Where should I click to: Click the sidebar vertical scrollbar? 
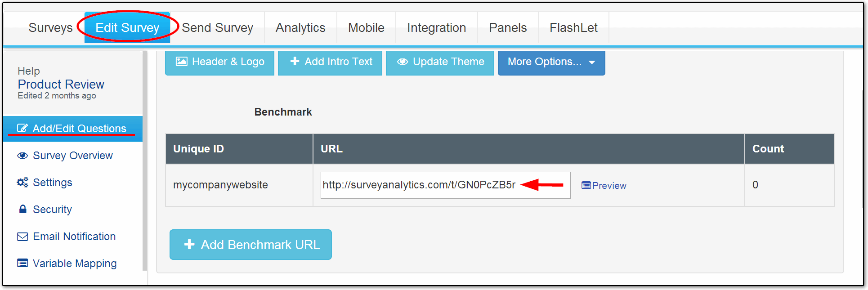point(145,162)
